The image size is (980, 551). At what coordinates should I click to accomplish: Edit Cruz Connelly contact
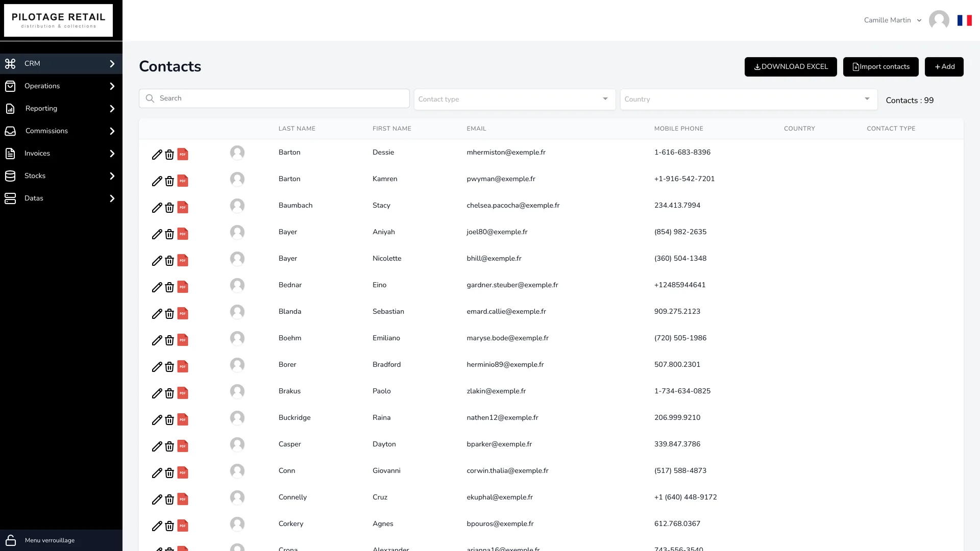(x=157, y=499)
